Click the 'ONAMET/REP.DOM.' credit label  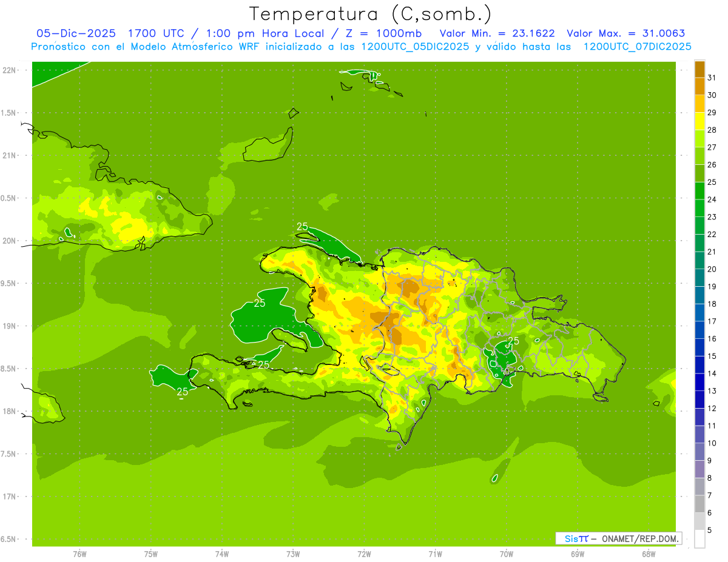(x=641, y=538)
